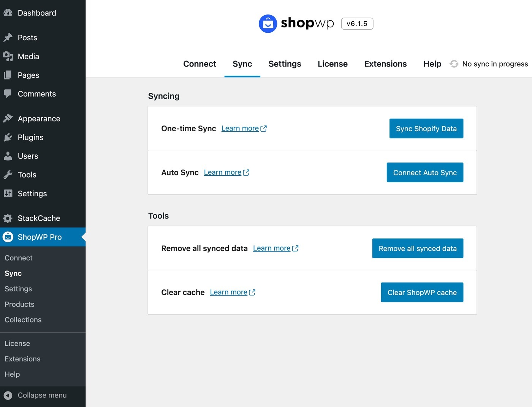
Task: Click the Comments speech bubble icon
Action: click(8, 94)
